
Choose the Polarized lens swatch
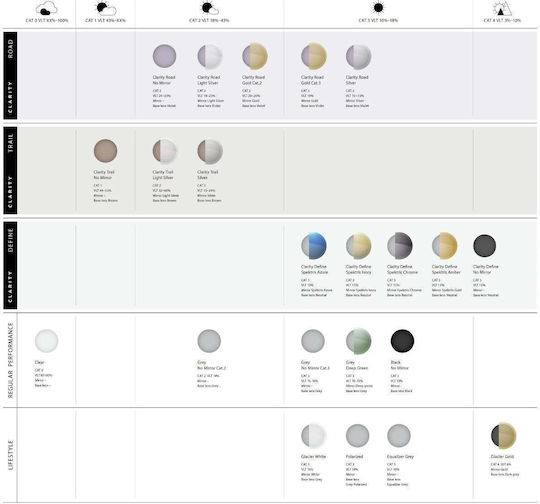tap(357, 435)
